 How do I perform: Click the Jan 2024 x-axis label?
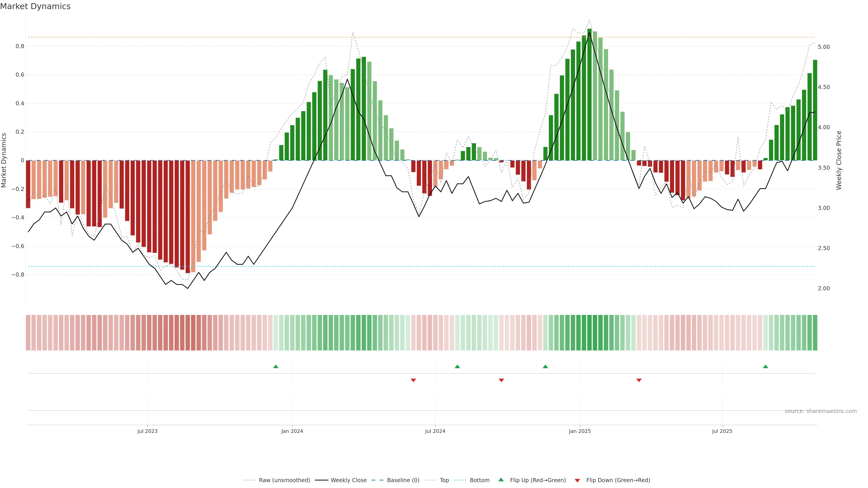pos(292,431)
